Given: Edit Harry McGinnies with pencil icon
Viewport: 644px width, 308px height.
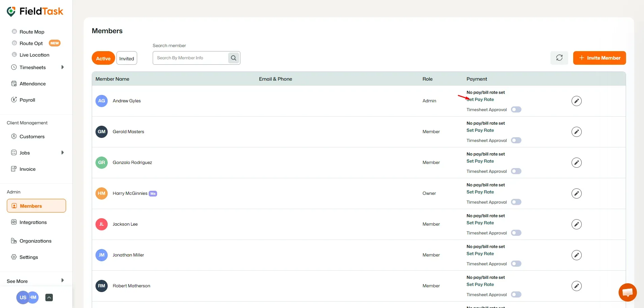Looking at the screenshot, I should 576,193.
